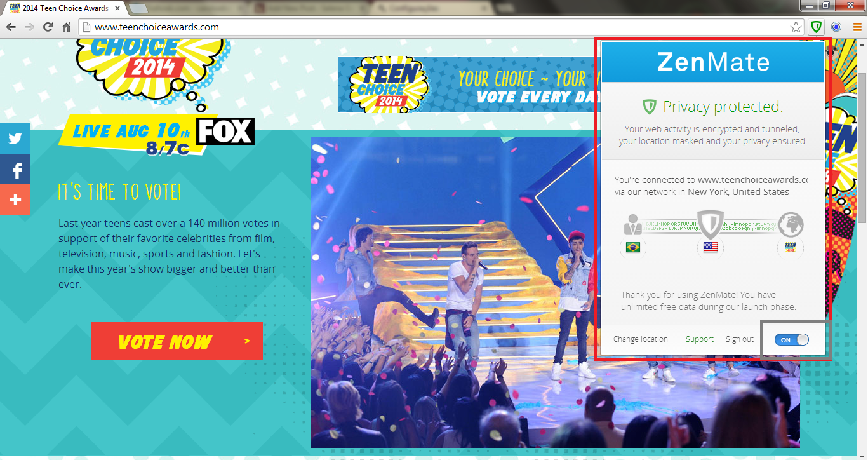Image resolution: width=868 pixels, height=460 pixels.
Task: Turn off the ZenMate ON switch
Action: 792,340
